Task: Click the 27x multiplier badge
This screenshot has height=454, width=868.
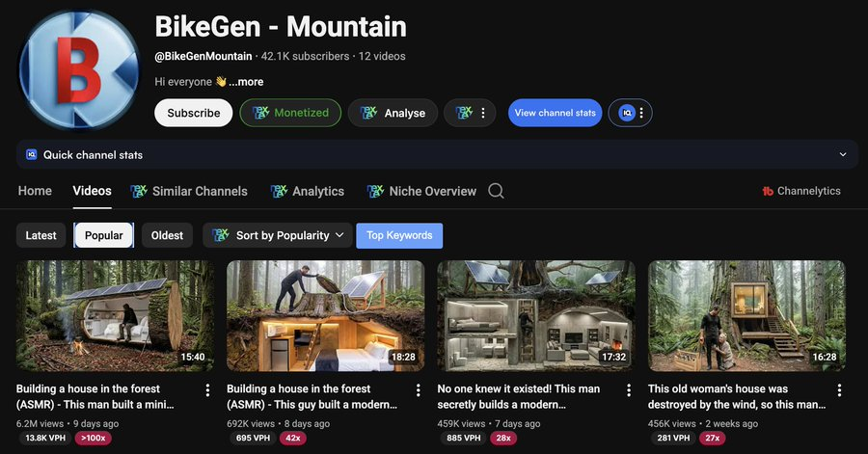Action: pos(713,438)
